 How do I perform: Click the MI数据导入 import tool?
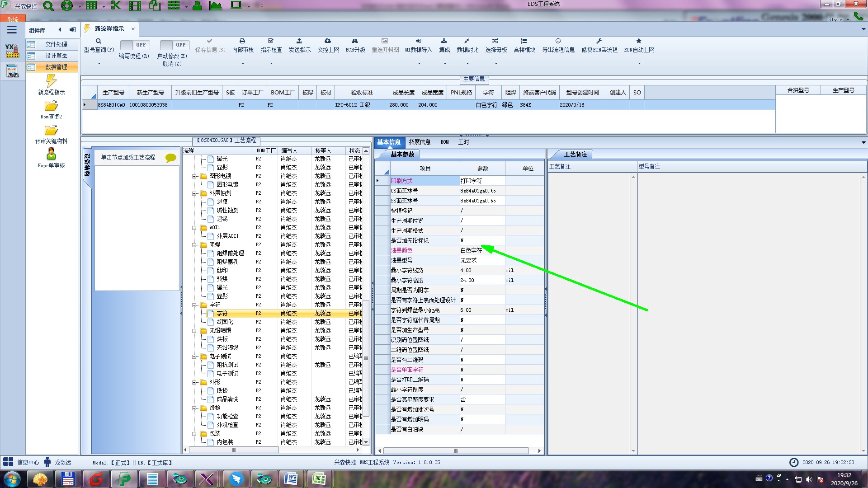pyautogui.click(x=419, y=45)
